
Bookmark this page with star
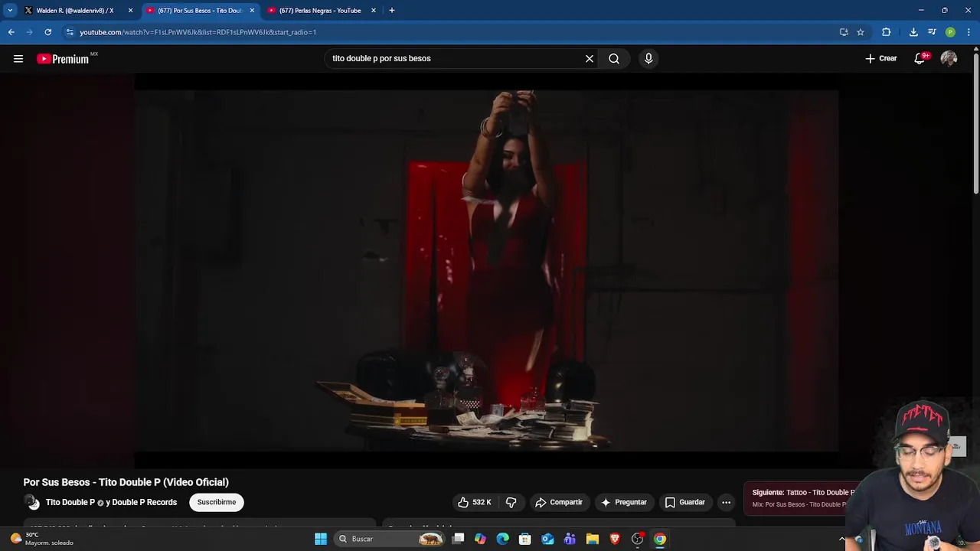861,32
